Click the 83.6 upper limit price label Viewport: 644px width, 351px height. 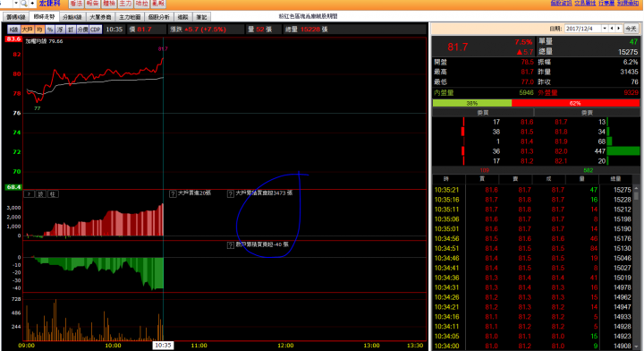point(13,39)
